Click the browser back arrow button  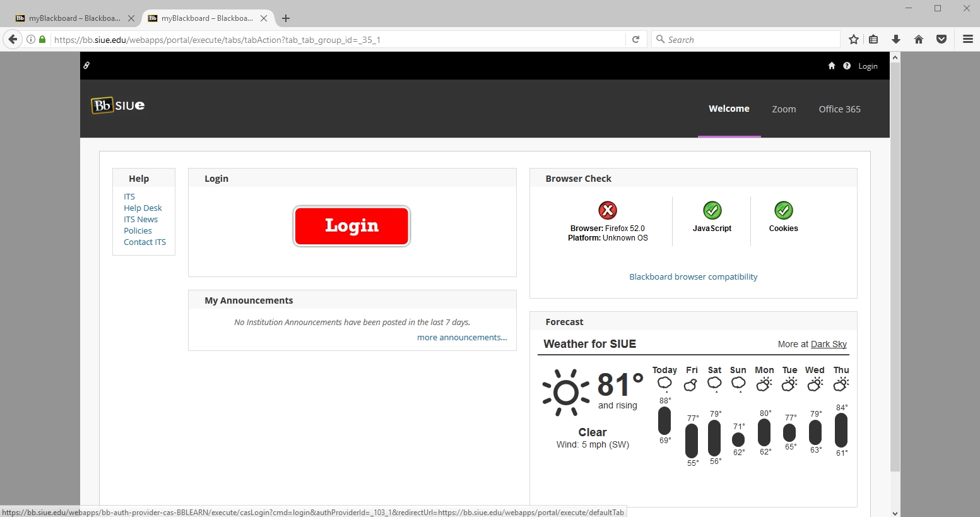13,39
